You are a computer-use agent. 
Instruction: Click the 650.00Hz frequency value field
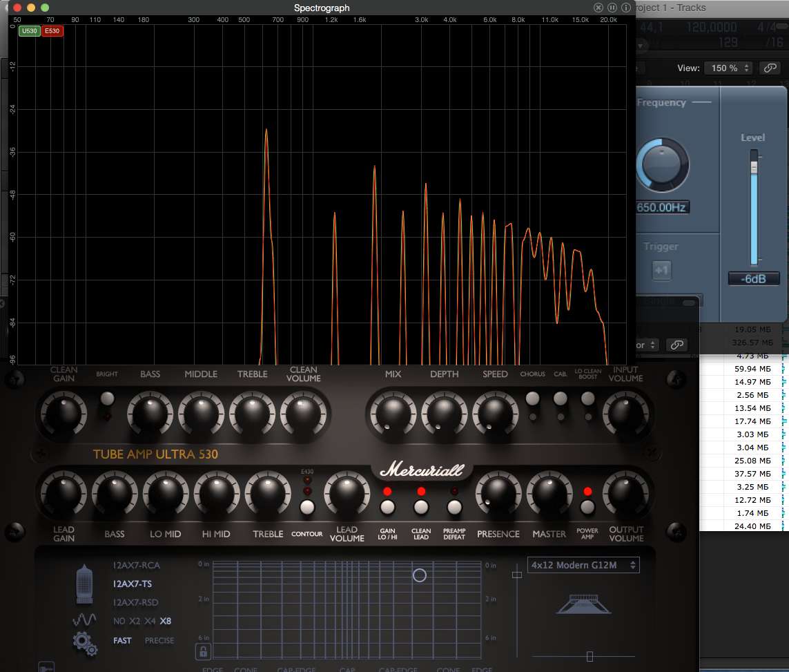coord(662,207)
